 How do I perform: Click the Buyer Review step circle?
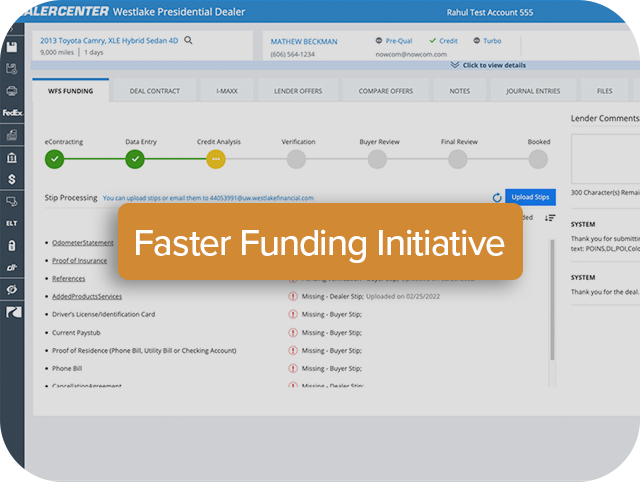pos(377,159)
